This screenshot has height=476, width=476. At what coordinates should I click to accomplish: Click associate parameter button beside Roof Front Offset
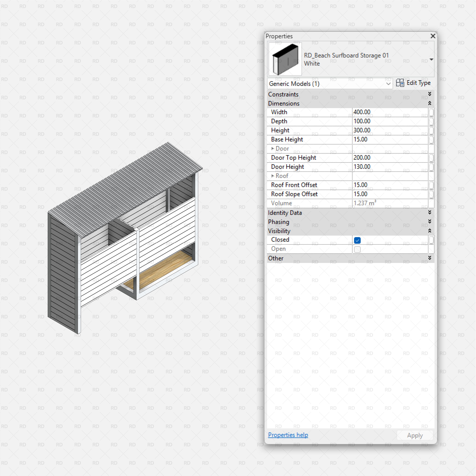pos(431,185)
